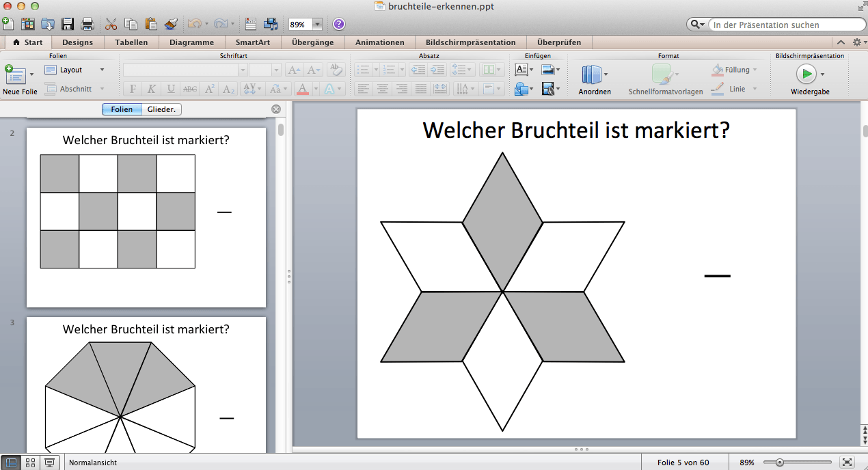Show the toolbox icon in toolbar
The width and height of the screenshot is (868, 470).
point(250,24)
